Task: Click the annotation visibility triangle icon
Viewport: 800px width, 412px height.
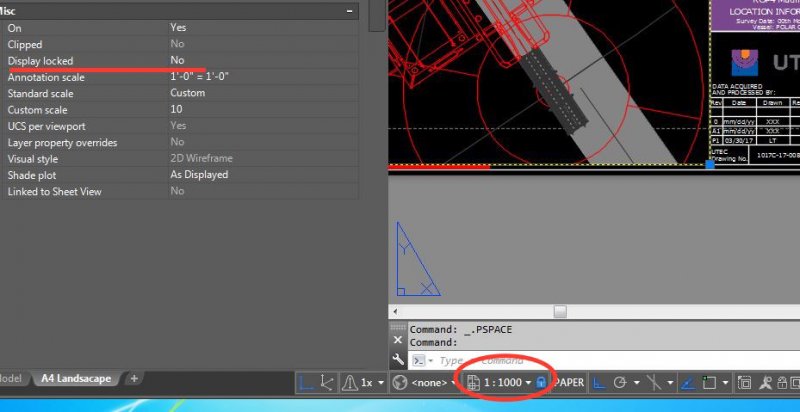Action: click(x=350, y=382)
